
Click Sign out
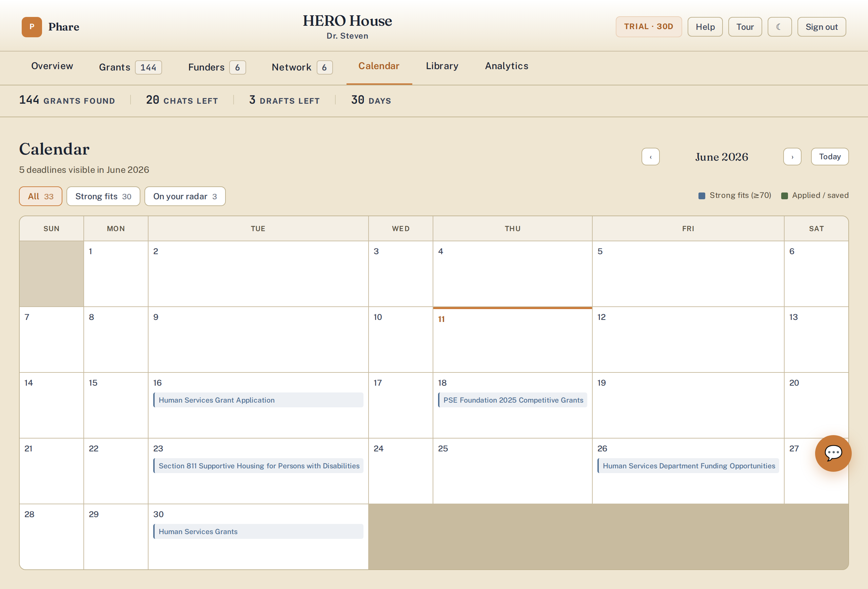821,27
